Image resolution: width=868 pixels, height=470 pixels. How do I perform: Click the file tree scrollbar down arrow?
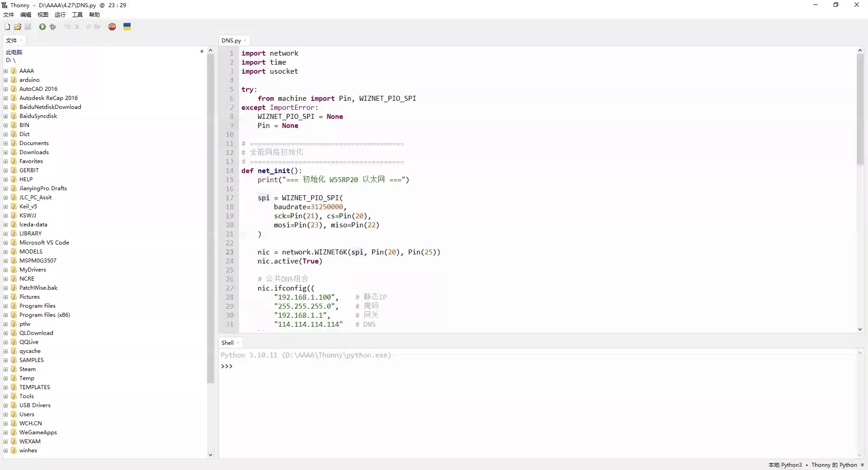click(210, 455)
